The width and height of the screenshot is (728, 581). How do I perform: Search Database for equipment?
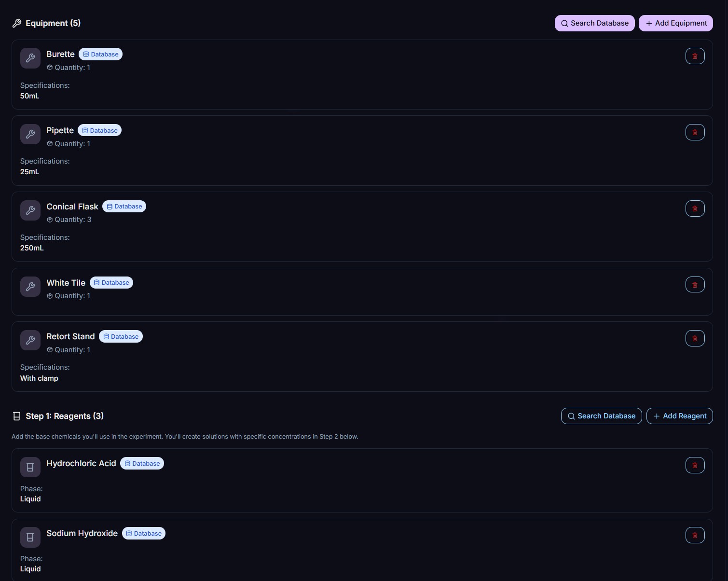coord(594,23)
